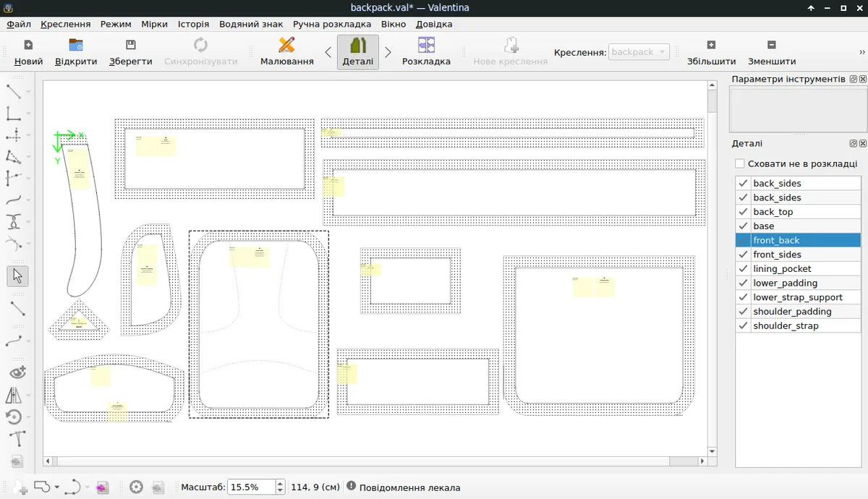
Task: Click the Малювання drawing mode icon
Action: coord(286,45)
